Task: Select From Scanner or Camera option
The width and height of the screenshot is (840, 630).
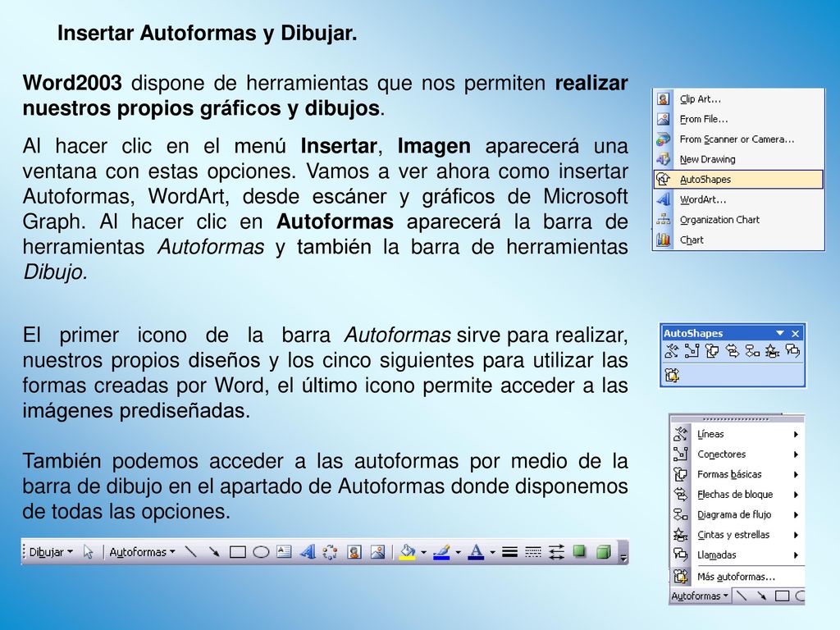Action: click(x=738, y=139)
